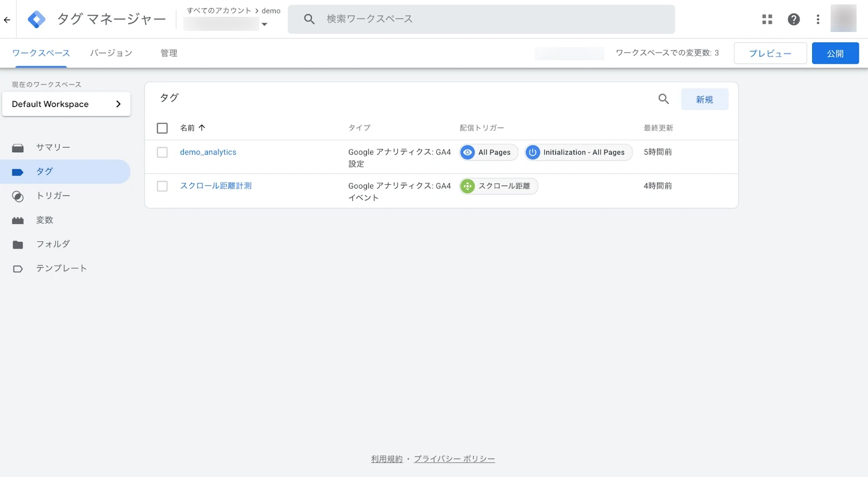Image resolution: width=868 pixels, height=477 pixels.
Task: Click the 配信トリガー column header
Action: click(x=482, y=128)
